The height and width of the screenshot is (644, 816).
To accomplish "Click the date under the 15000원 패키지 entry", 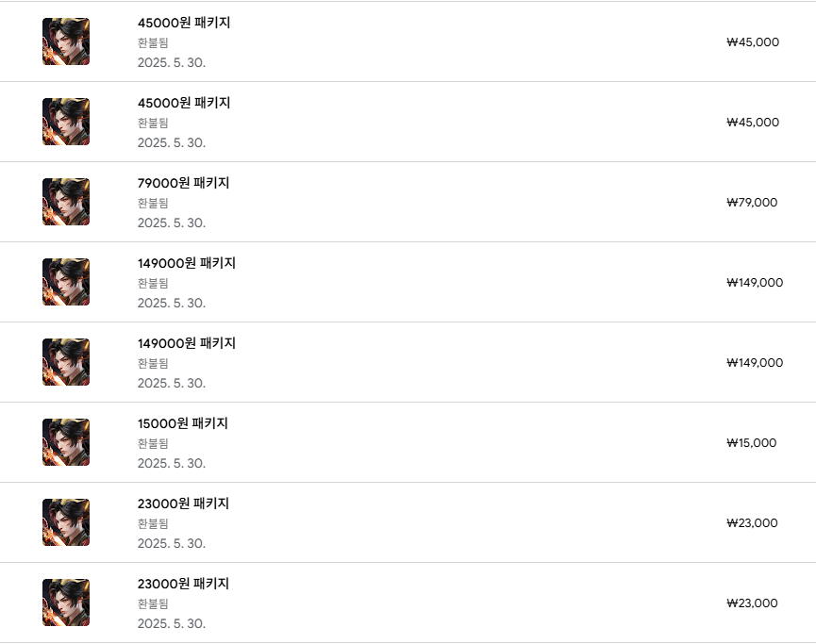I will [x=171, y=463].
